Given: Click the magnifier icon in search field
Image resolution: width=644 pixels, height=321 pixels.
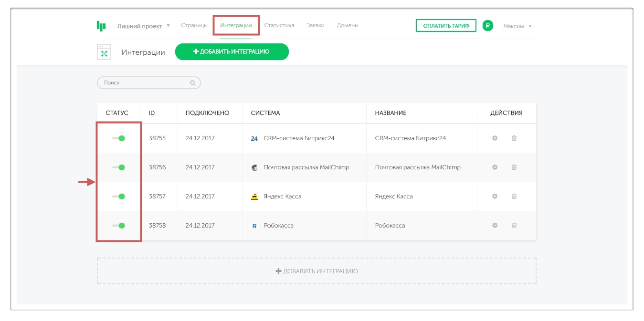Looking at the screenshot, I should point(193,83).
